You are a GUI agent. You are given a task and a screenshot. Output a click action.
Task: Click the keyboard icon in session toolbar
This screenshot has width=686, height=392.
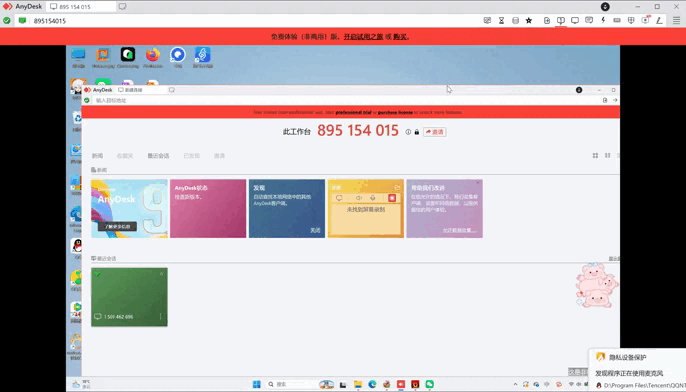(617, 20)
